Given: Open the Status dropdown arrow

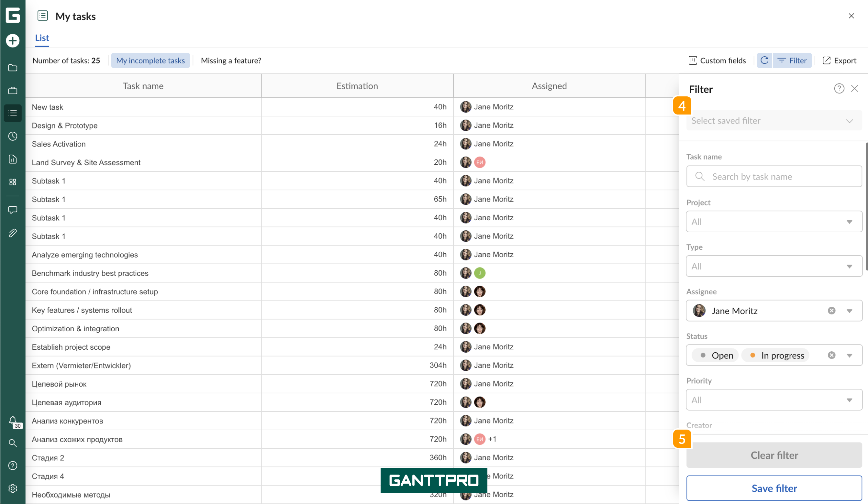Looking at the screenshot, I should [x=850, y=355].
